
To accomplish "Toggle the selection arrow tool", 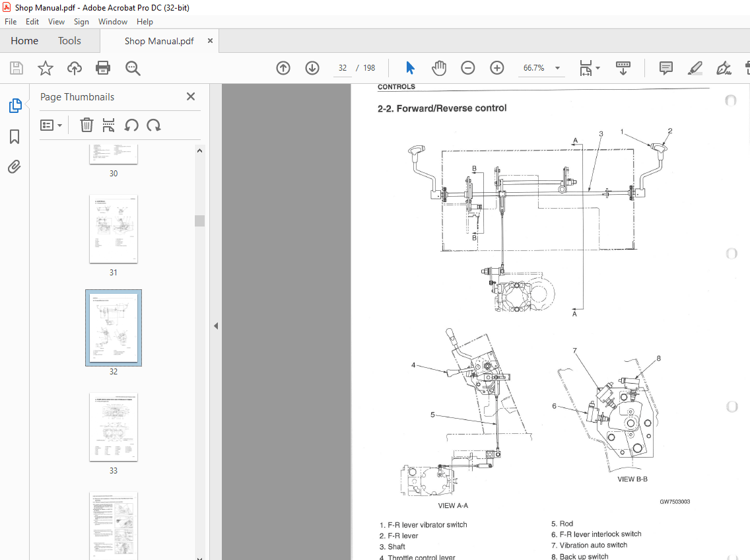I will click(410, 67).
